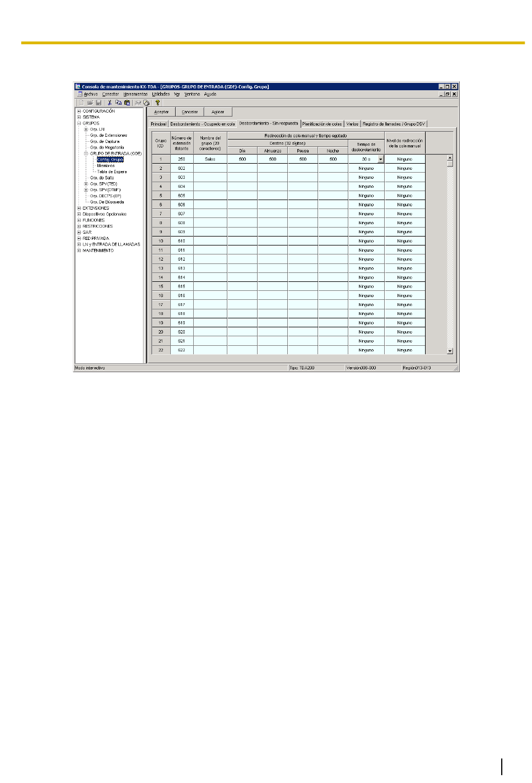Click the Open folder toolbar icon
532x783 pixels.
[90, 103]
